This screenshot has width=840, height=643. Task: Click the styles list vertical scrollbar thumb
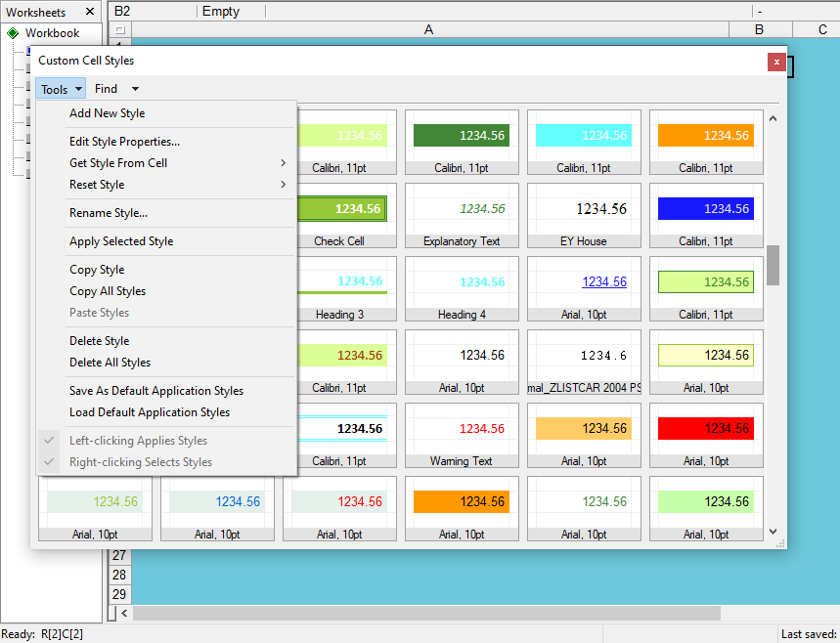(773, 265)
